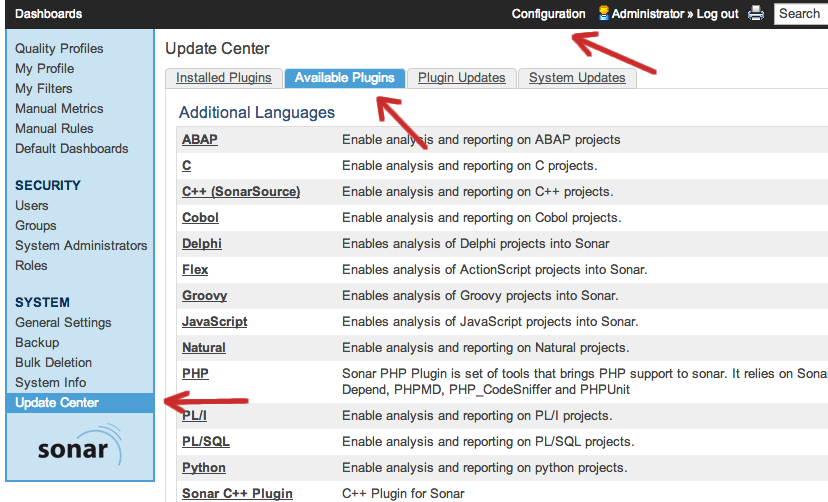828x502 pixels.
Task: Open Default Dashboards page
Action: point(72,149)
